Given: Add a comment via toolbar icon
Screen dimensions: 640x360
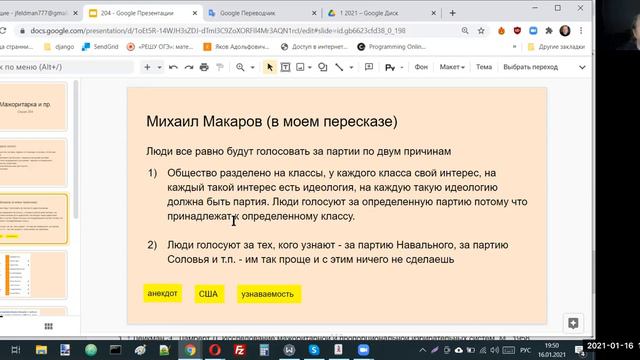Looking at the screenshot, I should click(x=369, y=67).
